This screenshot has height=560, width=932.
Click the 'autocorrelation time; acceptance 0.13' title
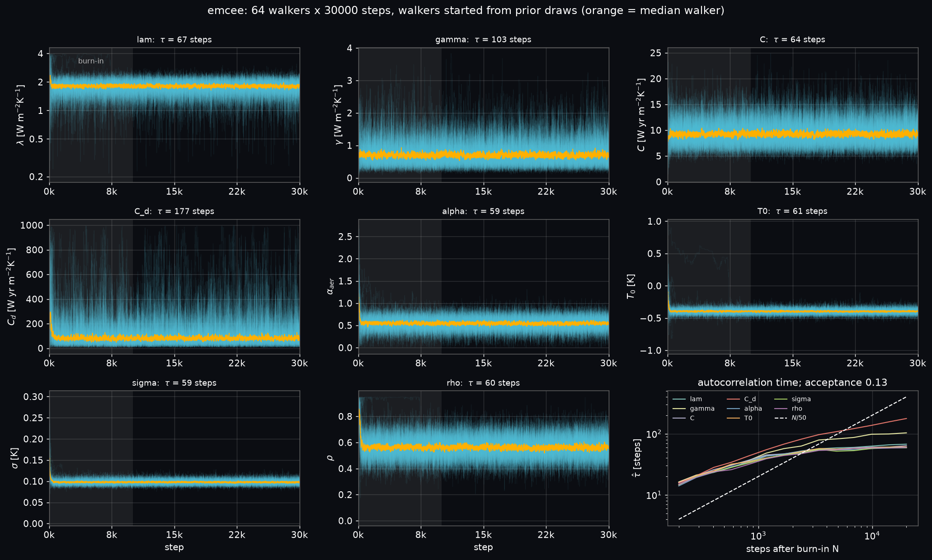point(792,383)
